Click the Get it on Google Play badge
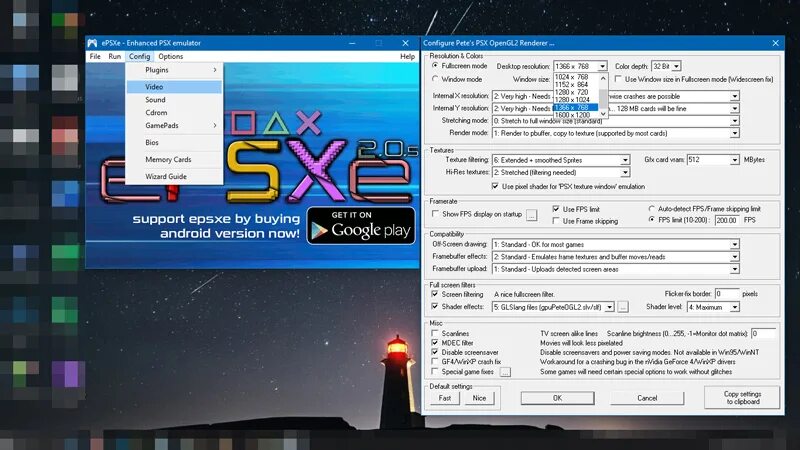This screenshot has height=450, width=800. point(361,226)
